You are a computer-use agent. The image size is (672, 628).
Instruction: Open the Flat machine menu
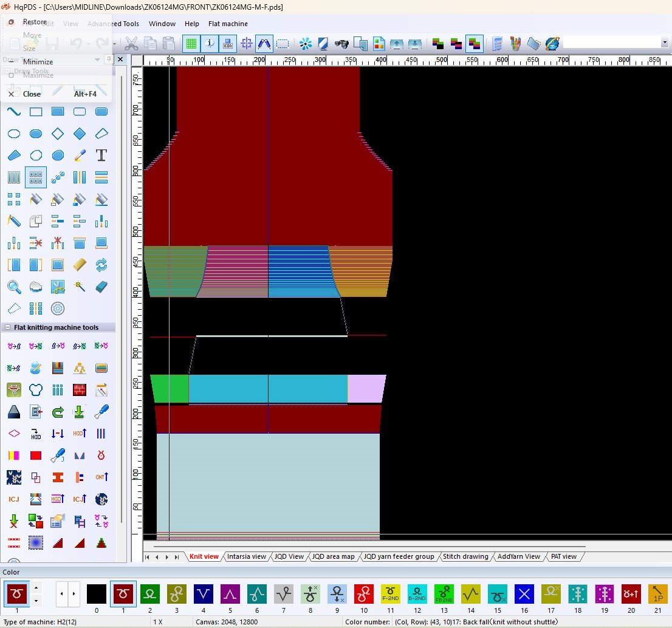pos(228,24)
